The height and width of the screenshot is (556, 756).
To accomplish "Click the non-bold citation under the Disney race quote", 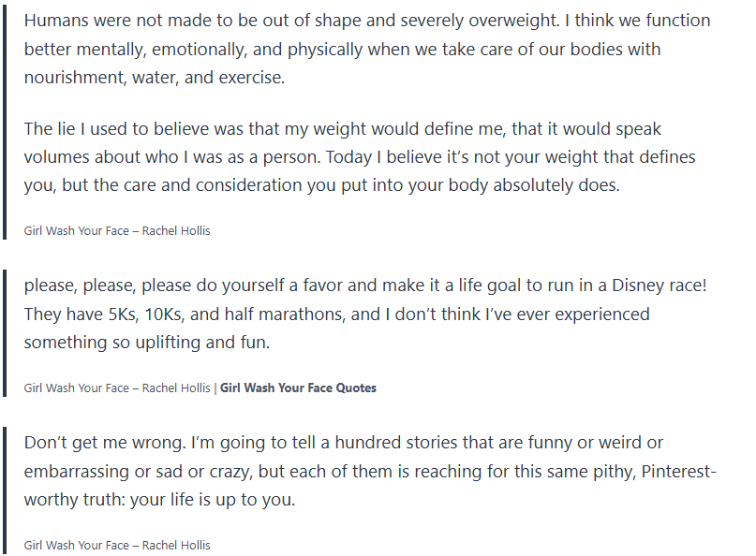I will [117, 388].
